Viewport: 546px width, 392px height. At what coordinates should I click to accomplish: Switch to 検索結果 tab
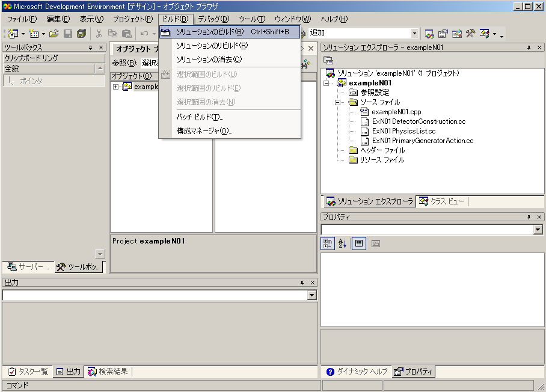click(108, 372)
